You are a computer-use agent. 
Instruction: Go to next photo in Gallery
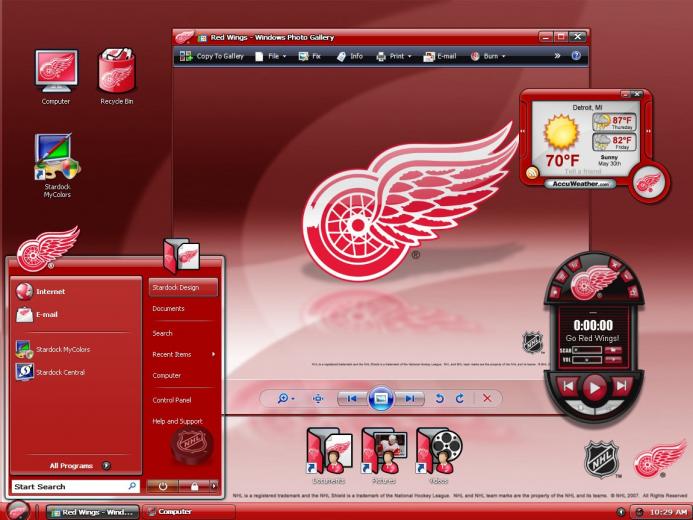(x=409, y=399)
